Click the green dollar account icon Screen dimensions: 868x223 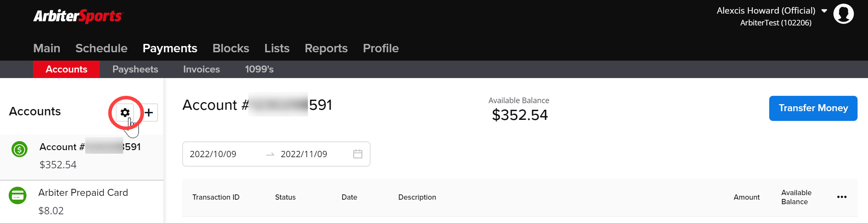19,149
